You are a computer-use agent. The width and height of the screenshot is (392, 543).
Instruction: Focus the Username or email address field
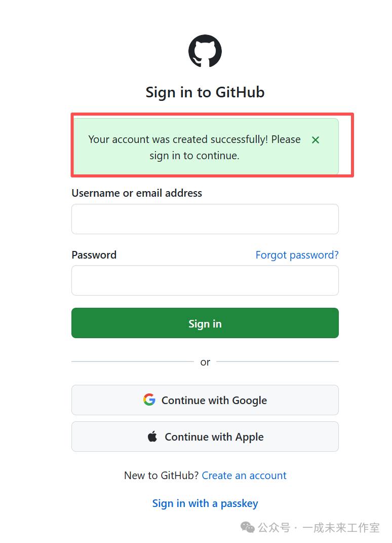[x=205, y=219]
